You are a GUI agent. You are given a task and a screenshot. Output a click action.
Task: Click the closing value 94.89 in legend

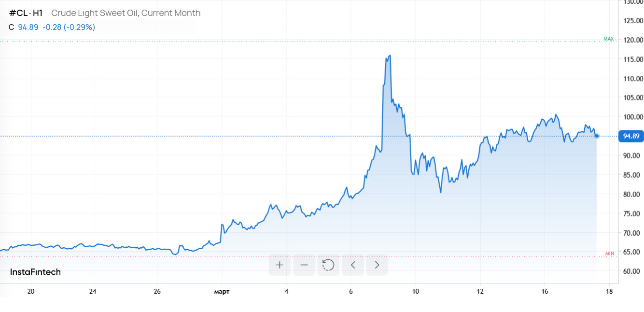coord(28,27)
